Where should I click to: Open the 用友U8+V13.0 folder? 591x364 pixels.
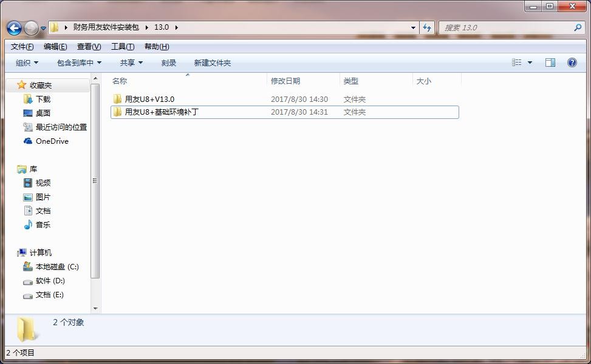coord(150,98)
